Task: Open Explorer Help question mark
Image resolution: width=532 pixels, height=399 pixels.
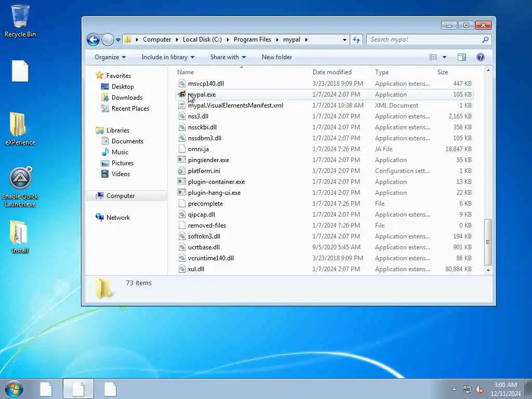Action: click(481, 57)
